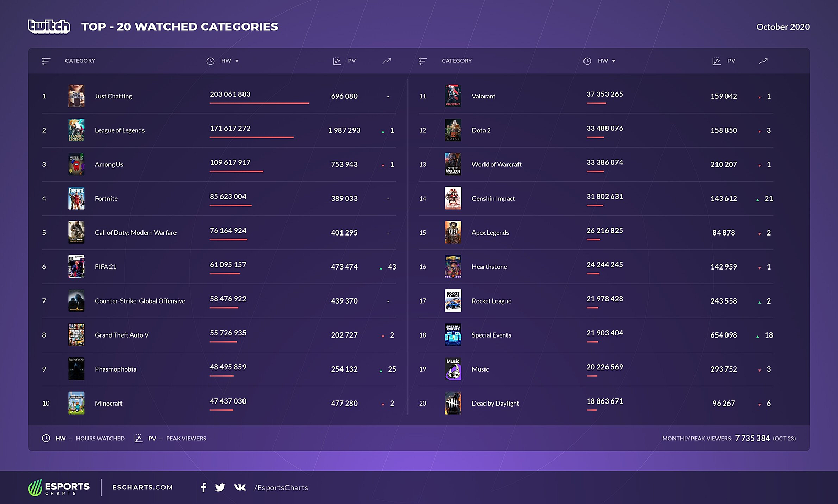Click the Dead by Daylight cover art
Screen dimensions: 838x504
(x=453, y=403)
